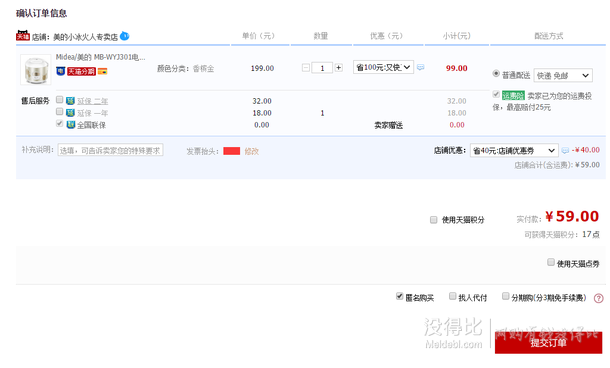The width and height of the screenshot is (610, 368).
Task: Decrease quantity with the minus button
Action: [x=306, y=68]
